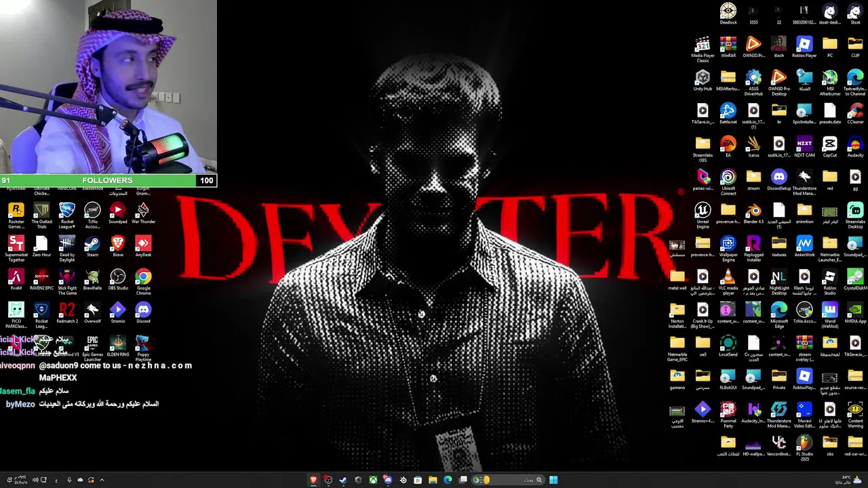
Task: Launch Pummel Party shortcut
Action: click(728, 415)
